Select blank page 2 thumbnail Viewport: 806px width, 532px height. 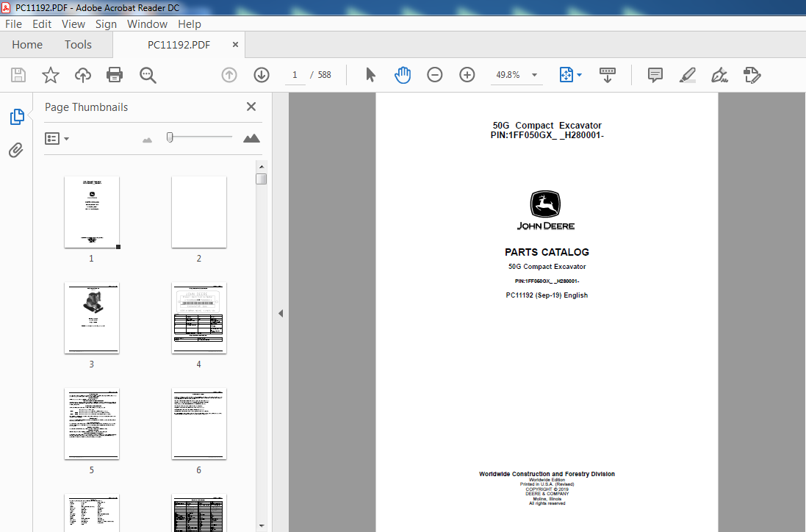coord(199,212)
